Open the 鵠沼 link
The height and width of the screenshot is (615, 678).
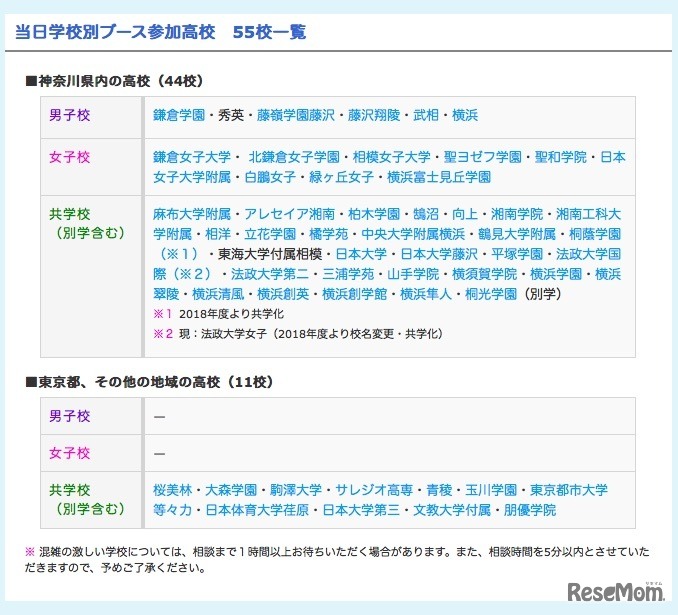click(426, 214)
